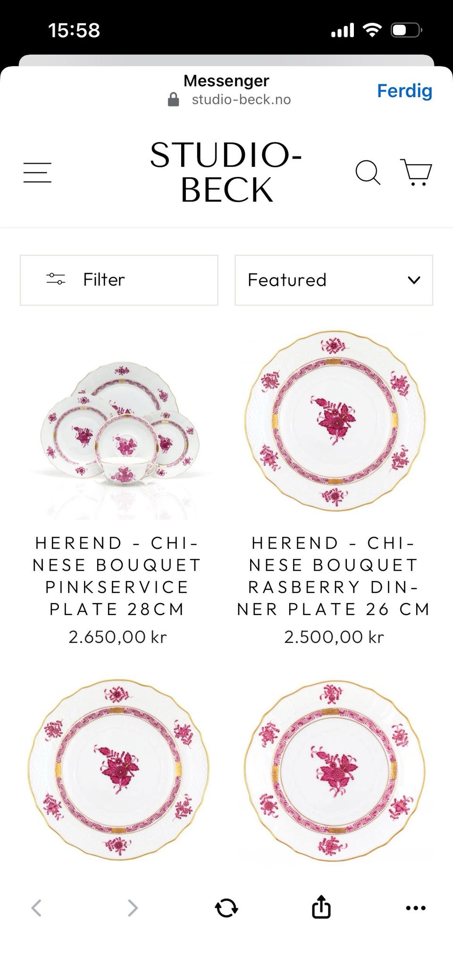The image size is (453, 980).
Task: Open Pinkservice Plate 28cm product title
Action: pyautogui.click(x=117, y=576)
